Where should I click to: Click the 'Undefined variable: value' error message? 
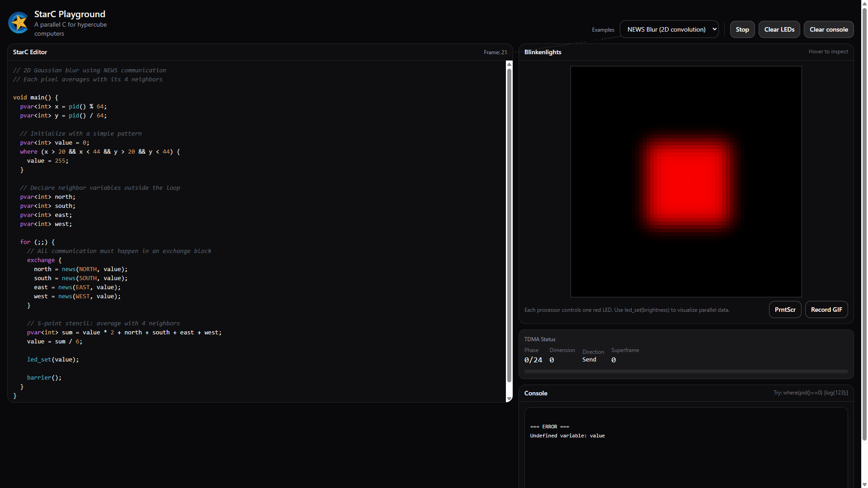[567, 435]
